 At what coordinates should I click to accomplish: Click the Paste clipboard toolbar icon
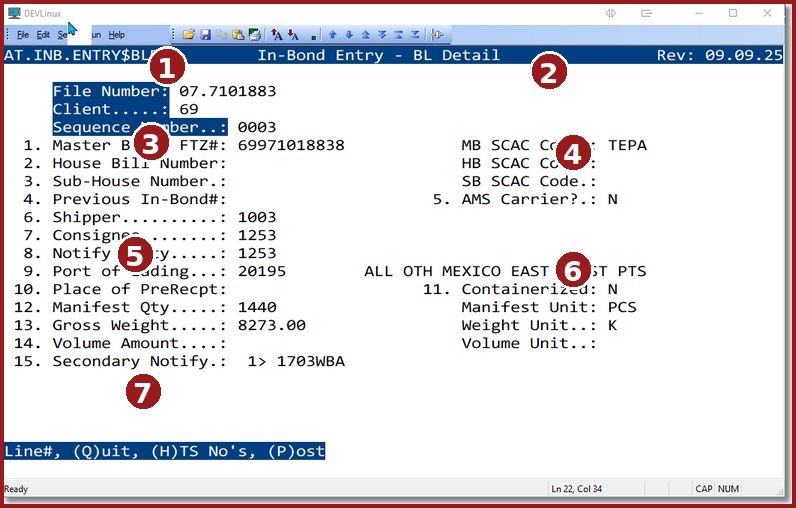click(x=238, y=34)
